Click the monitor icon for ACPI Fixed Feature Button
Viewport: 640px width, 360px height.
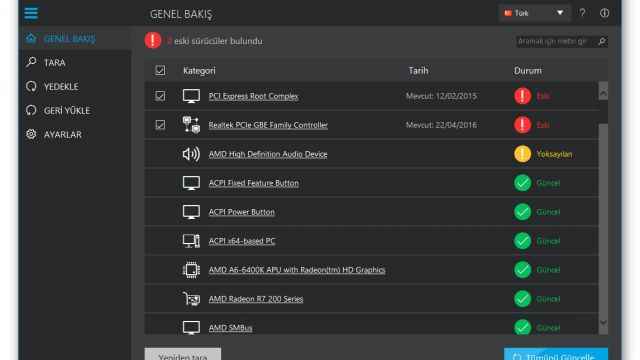[x=191, y=183]
